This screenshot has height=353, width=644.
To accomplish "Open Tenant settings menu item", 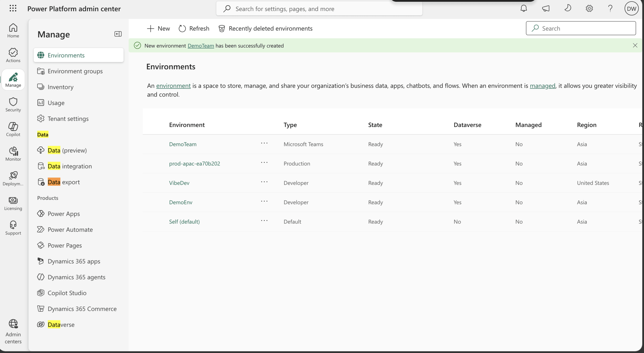I will [x=78, y=119].
